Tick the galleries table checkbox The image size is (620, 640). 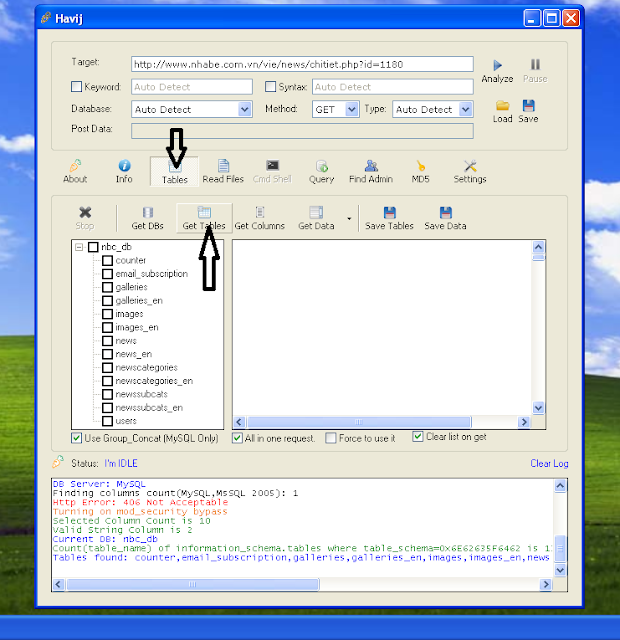107,287
